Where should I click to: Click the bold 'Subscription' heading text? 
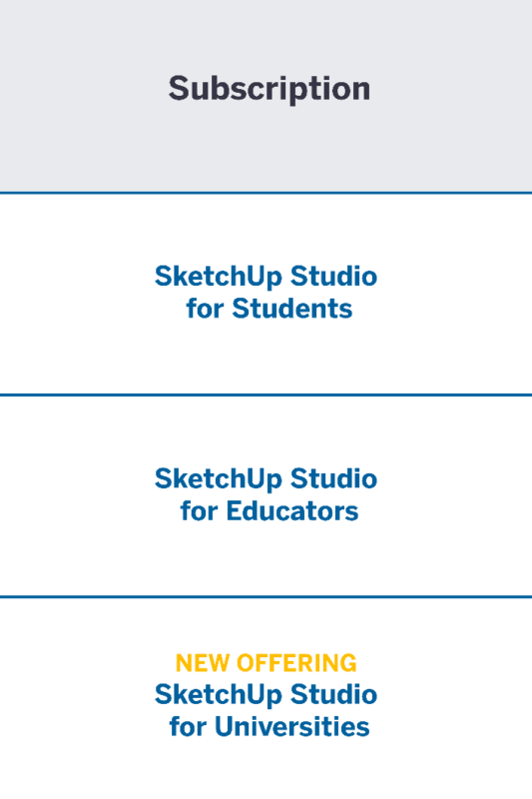269,90
